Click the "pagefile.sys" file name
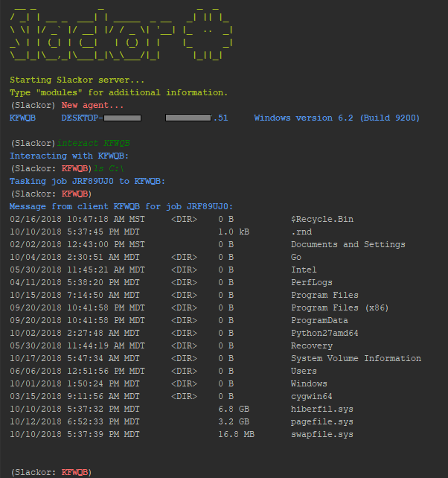The image size is (448, 478). coord(321,421)
